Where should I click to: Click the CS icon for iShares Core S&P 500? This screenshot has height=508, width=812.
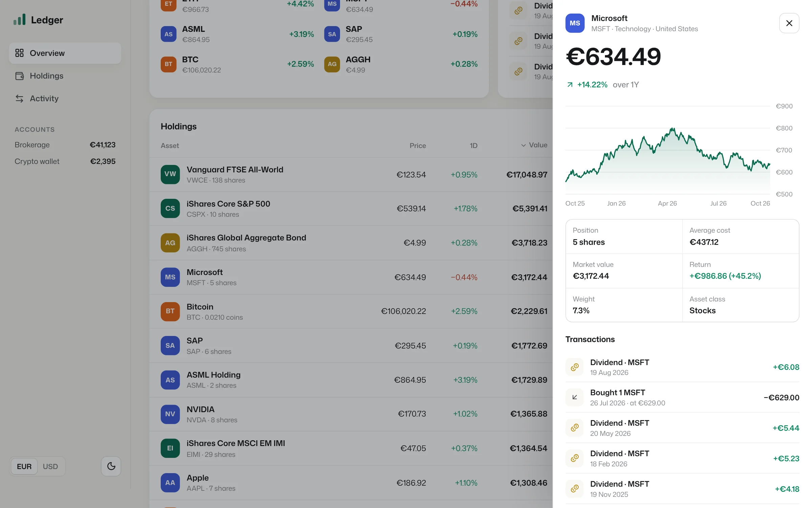(x=170, y=208)
